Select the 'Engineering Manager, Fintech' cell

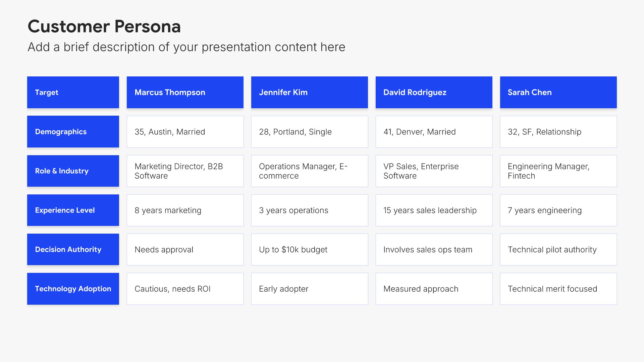click(x=558, y=171)
